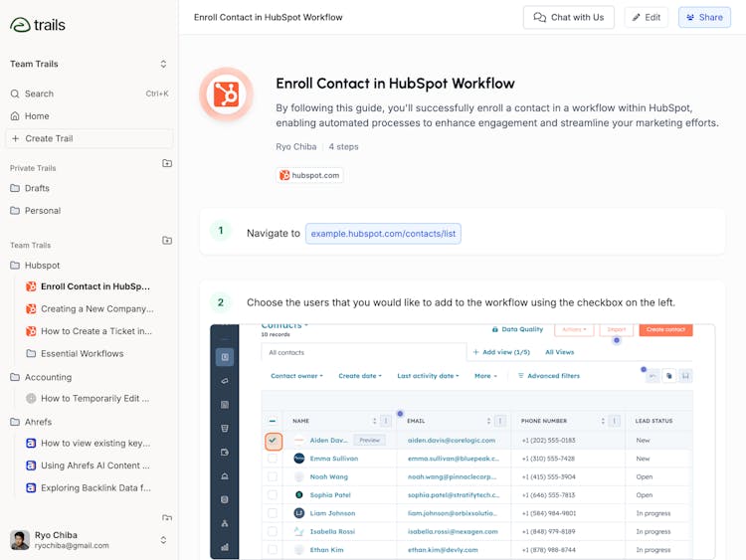Click the Edit pencil button
746x560 pixels.
click(647, 17)
